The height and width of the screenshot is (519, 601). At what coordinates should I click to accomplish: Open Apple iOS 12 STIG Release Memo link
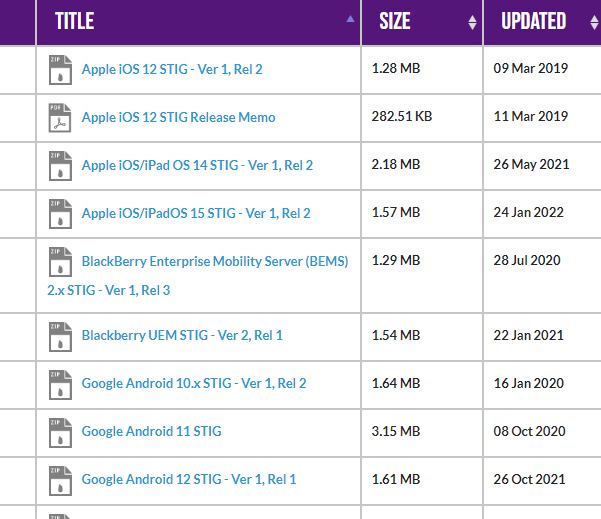(178, 117)
